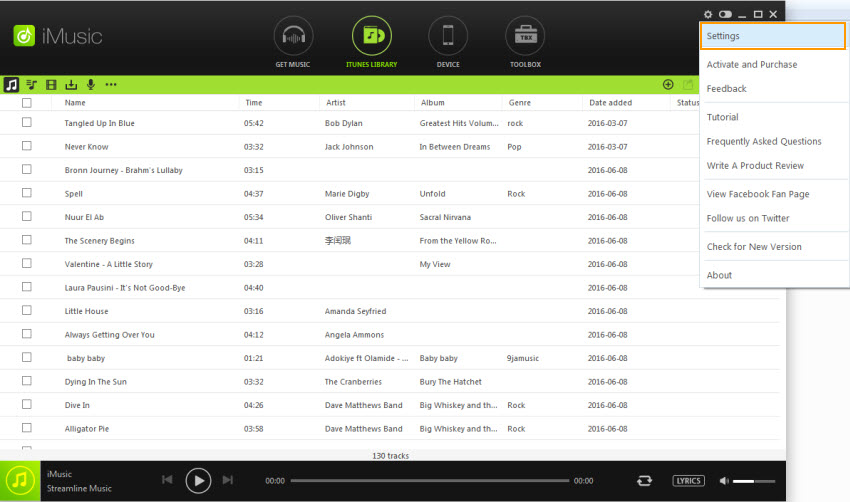Click album In Between Dreams

click(454, 146)
